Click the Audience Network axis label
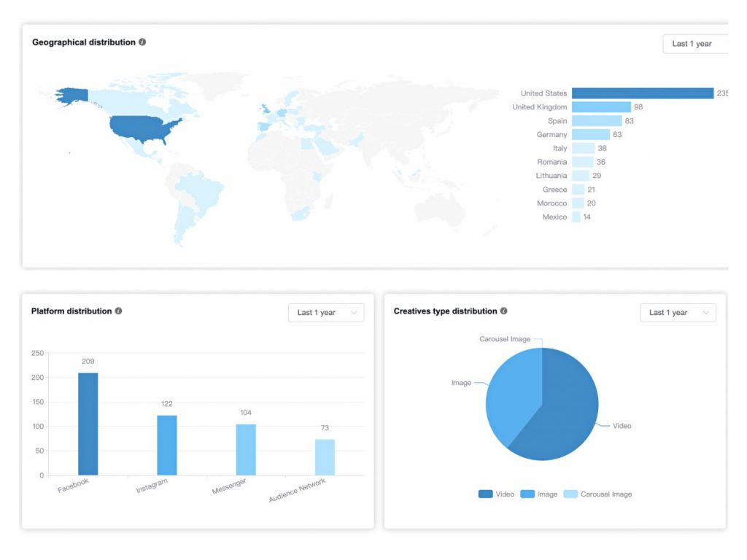The image size is (747, 560). point(298,490)
